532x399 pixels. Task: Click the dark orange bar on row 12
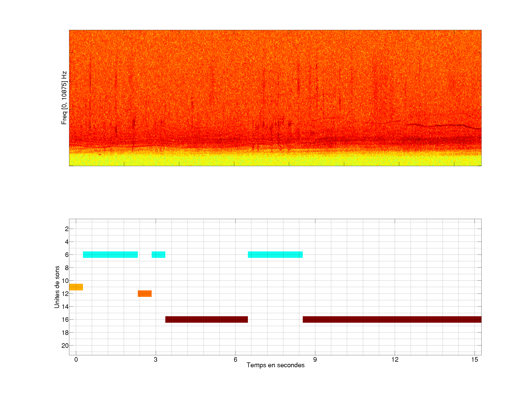[x=144, y=293]
